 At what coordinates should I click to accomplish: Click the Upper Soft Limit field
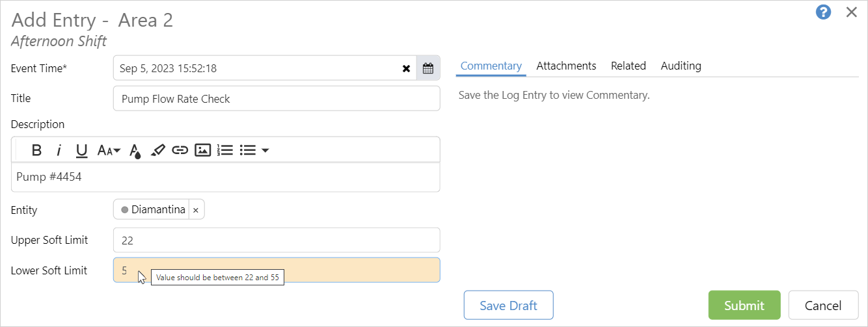tap(277, 240)
